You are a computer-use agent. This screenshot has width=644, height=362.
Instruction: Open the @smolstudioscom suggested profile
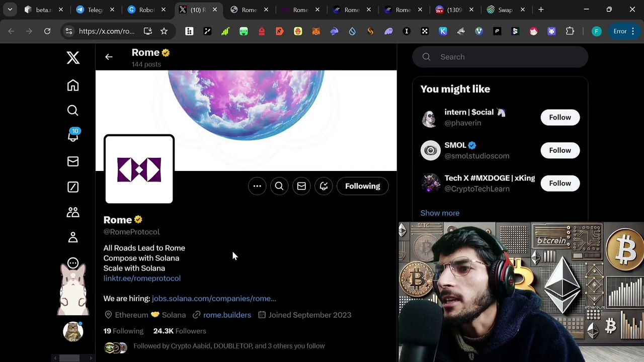pyautogui.click(x=476, y=156)
